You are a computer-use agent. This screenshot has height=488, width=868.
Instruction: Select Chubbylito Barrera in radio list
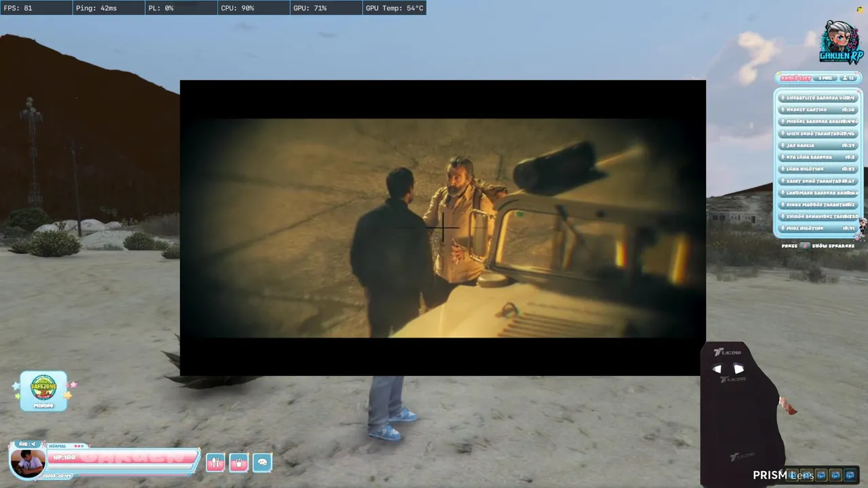(818, 98)
